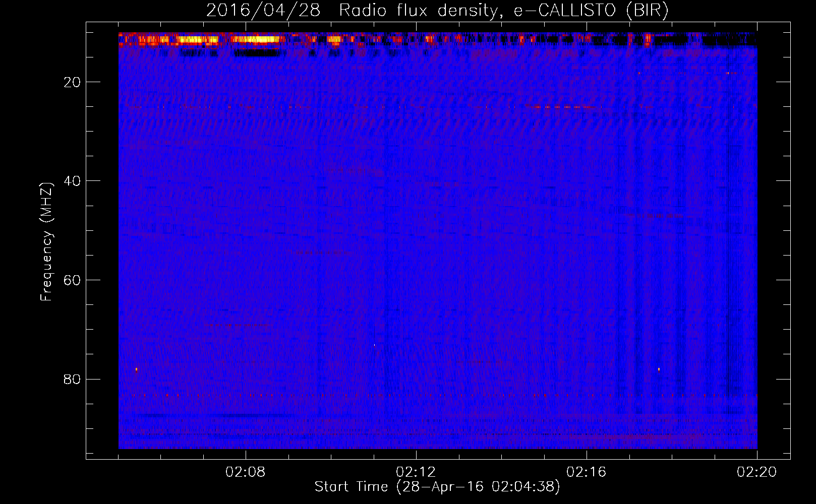This screenshot has height=504, width=816.
Task: Click the 02:08 time tick label
Action: click(x=246, y=472)
